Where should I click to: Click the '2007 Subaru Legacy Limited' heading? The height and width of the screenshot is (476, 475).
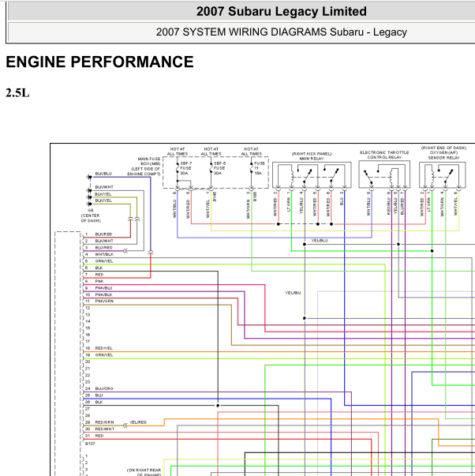tap(282, 12)
